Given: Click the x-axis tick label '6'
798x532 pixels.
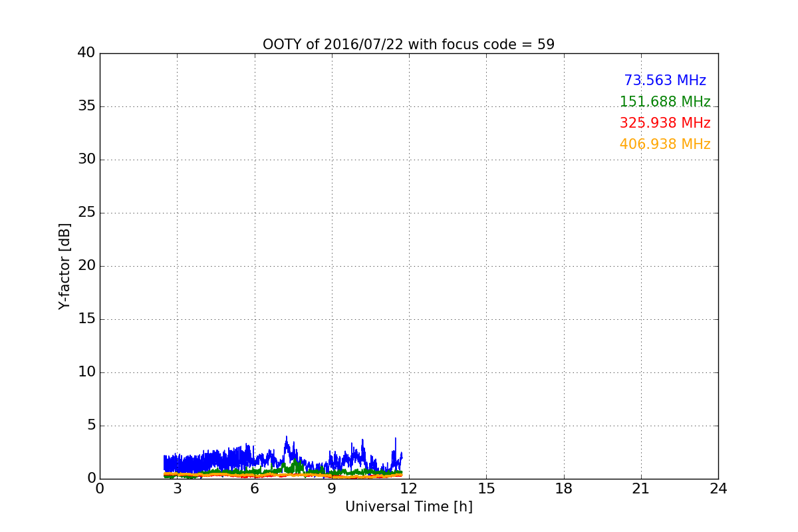Looking at the screenshot, I should coord(254,489).
